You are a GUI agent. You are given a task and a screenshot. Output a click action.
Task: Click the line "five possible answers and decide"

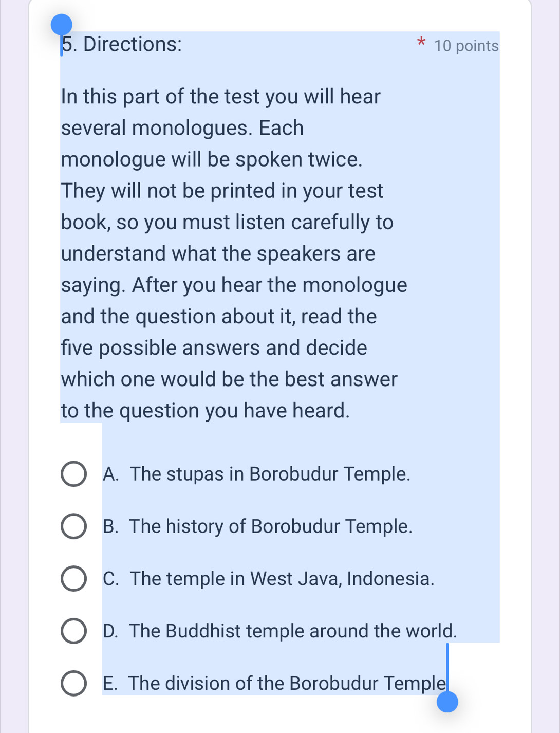click(214, 348)
